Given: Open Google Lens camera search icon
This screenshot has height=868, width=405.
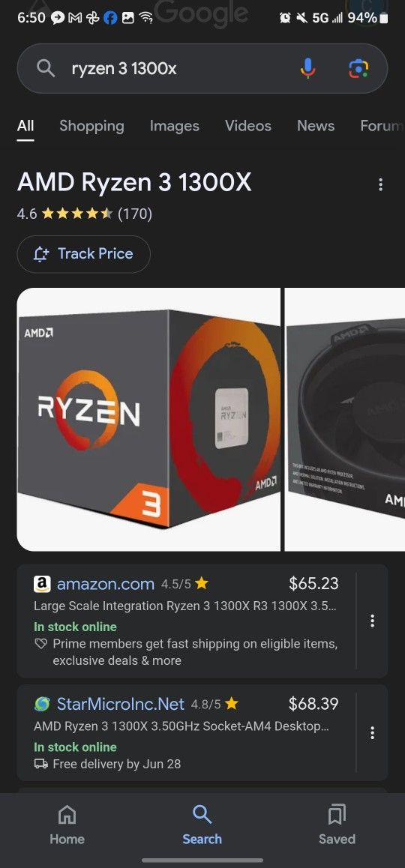Looking at the screenshot, I should coord(358,69).
